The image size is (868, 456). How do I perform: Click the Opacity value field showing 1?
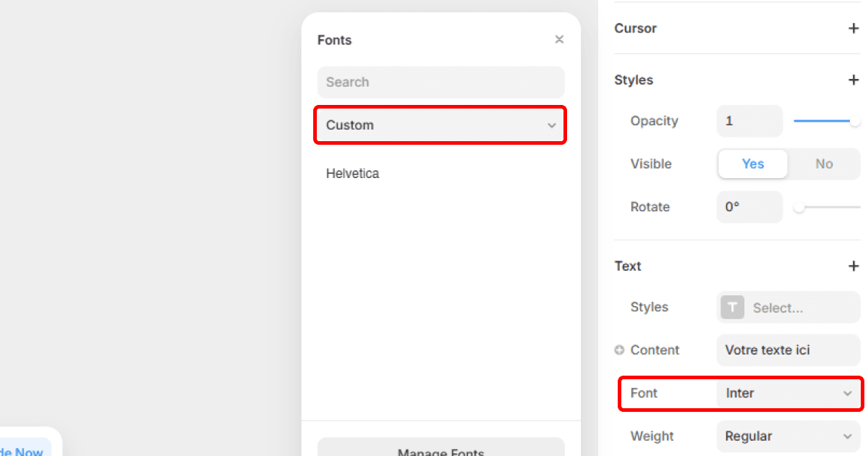(749, 121)
